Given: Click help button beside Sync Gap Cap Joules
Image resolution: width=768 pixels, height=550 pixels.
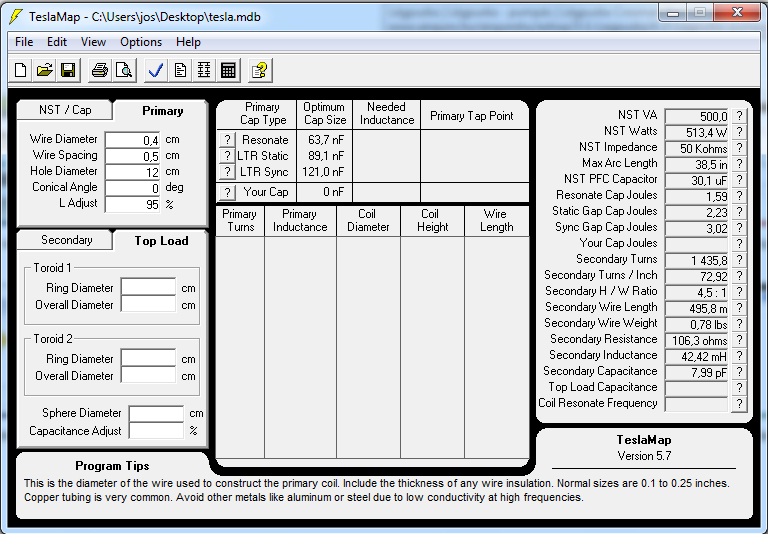Looking at the screenshot, I should tap(739, 228).
